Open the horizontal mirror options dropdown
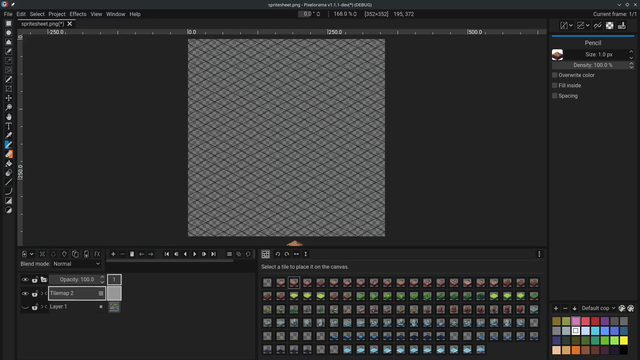Viewport: 640px width, 360px height. [x=571, y=26]
